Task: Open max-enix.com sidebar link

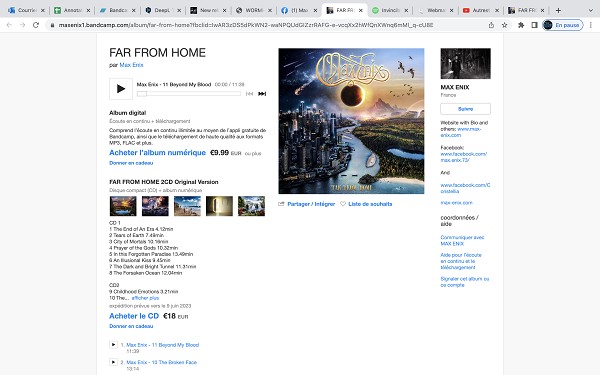Action: 456,203
